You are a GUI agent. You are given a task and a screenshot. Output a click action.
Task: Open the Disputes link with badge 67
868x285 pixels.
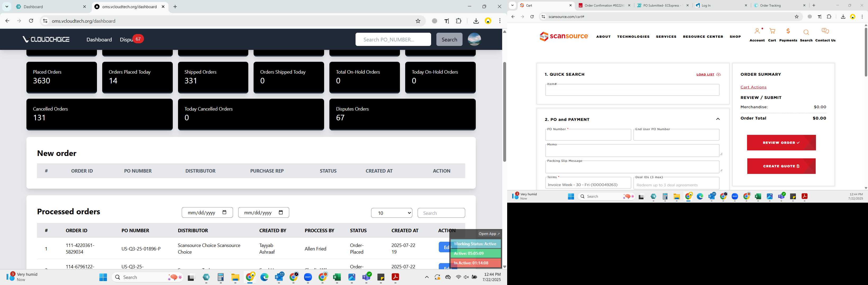[x=131, y=39]
